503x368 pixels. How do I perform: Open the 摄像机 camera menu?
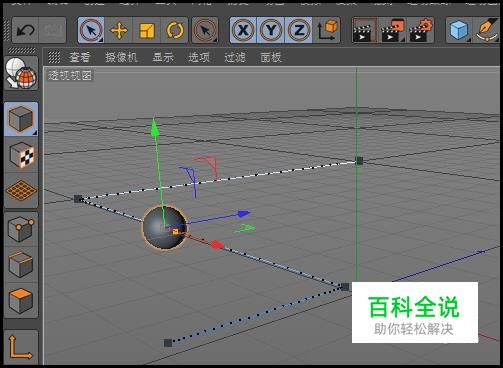coord(121,57)
